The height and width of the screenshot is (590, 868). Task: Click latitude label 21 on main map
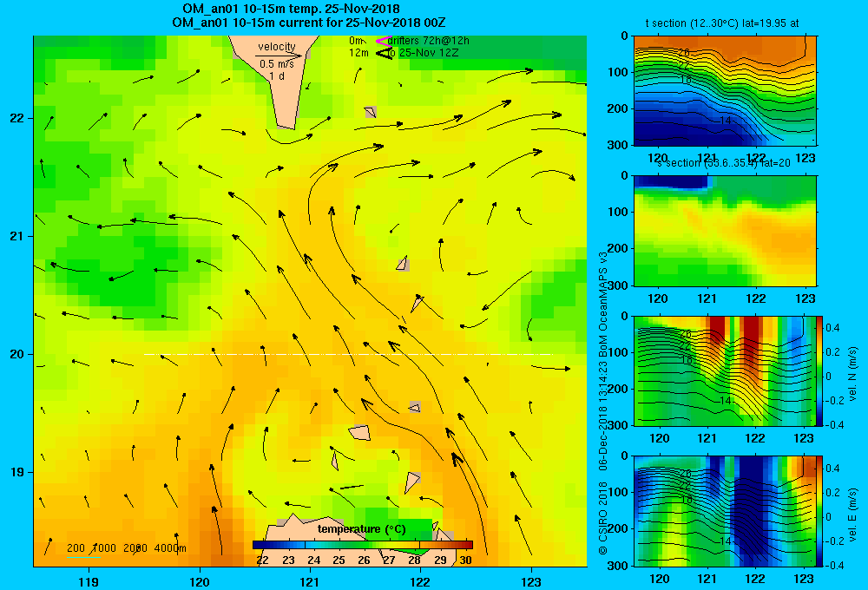coord(17,236)
